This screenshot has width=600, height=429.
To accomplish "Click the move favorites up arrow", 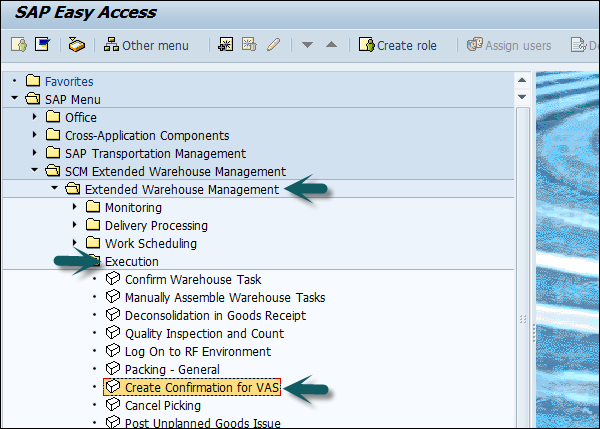I will [x=331, y=45].
